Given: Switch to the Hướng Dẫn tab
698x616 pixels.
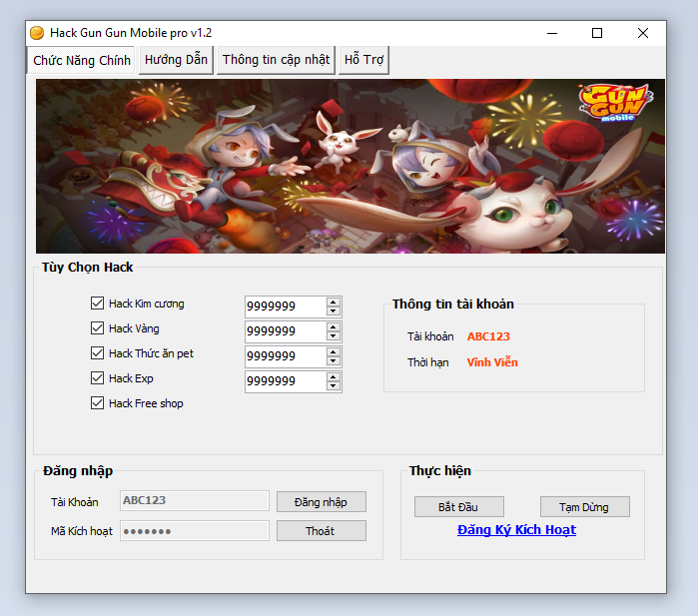Looking at the screenshot, I should (x=176, y=60).
